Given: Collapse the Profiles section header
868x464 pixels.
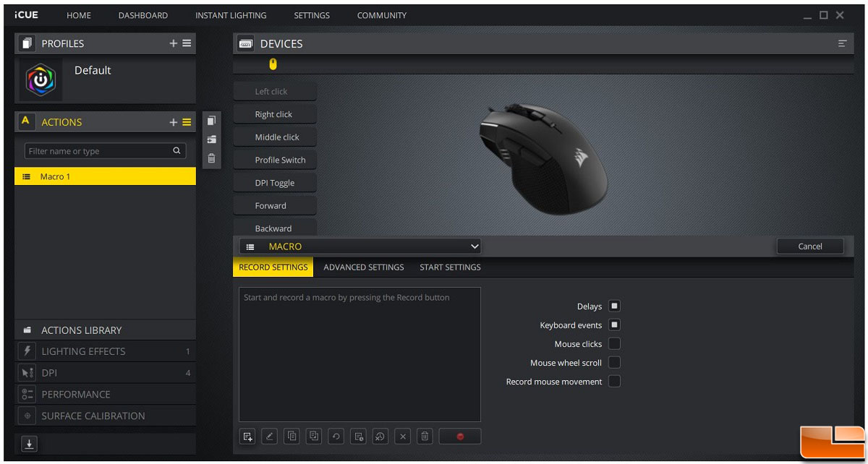Looking at the screenshot, I should click(62, 43).
